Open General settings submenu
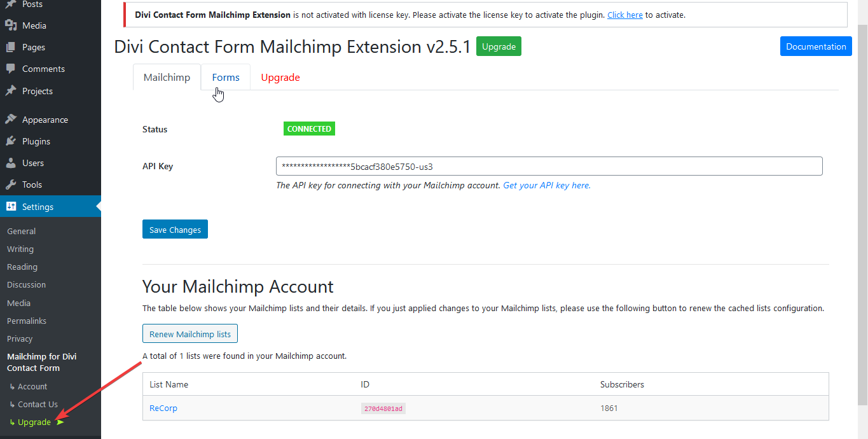The width and height of the screenshot is (868, 439). point(22,231)
